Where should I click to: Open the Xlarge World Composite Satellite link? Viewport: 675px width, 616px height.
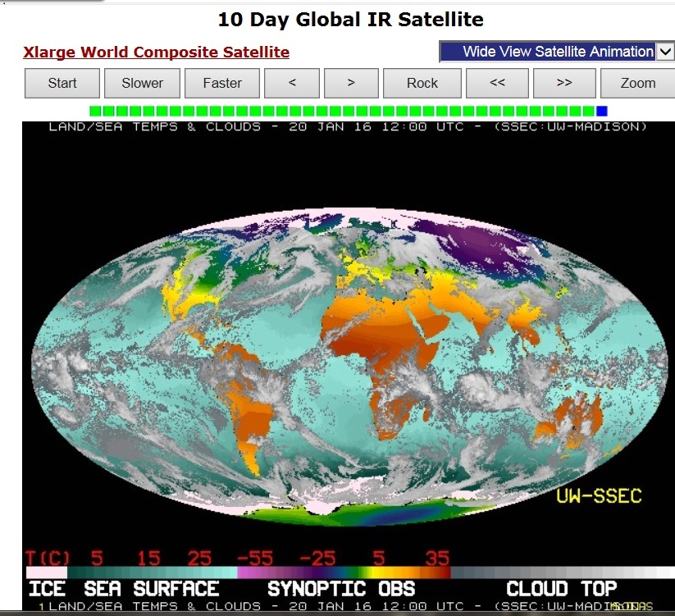tap(156, 52)
